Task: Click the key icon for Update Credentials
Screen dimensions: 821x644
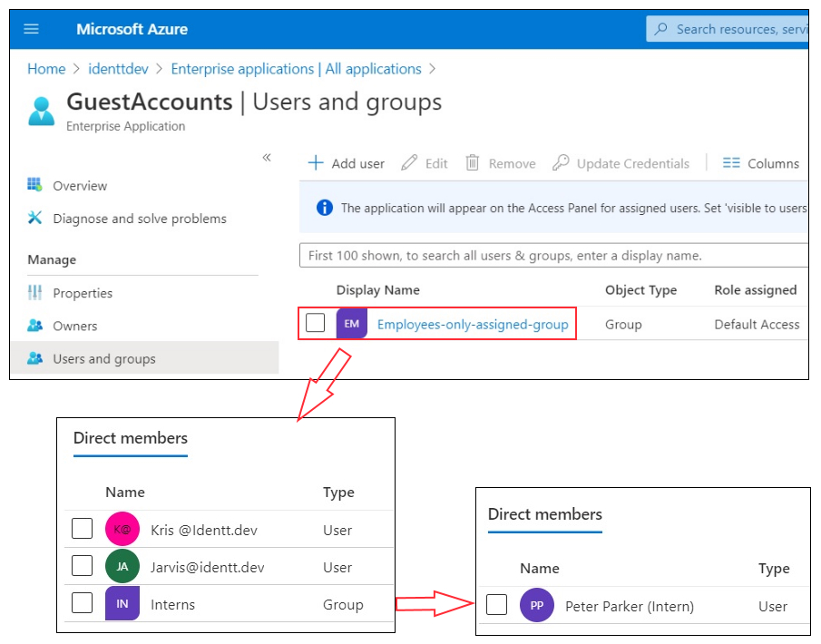Action: tap(561, 163)
